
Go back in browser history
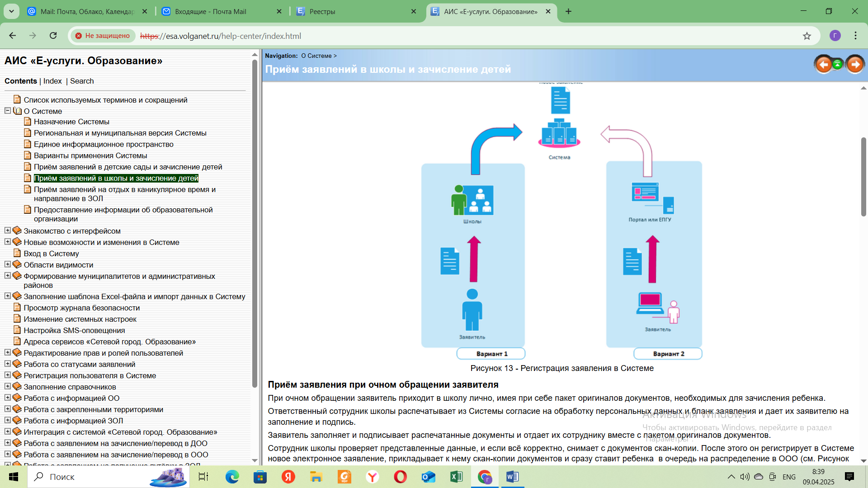tap(13, 36)
